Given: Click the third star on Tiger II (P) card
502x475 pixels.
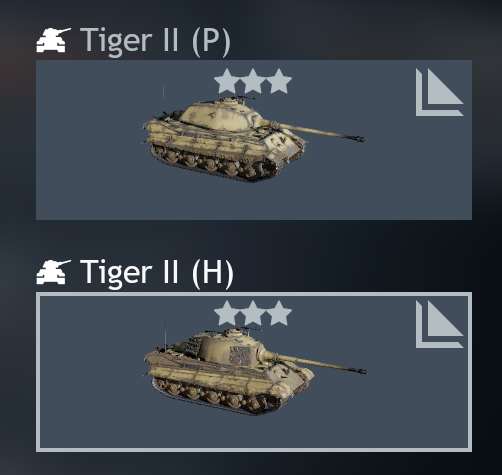Looking at the screenshot, I should [279, 81].
